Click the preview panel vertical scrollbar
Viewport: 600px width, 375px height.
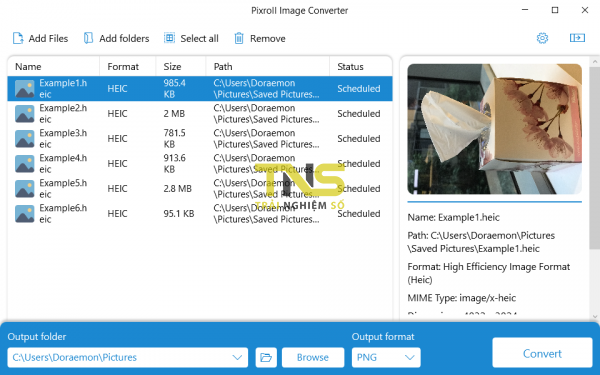(x=595, y=157)
